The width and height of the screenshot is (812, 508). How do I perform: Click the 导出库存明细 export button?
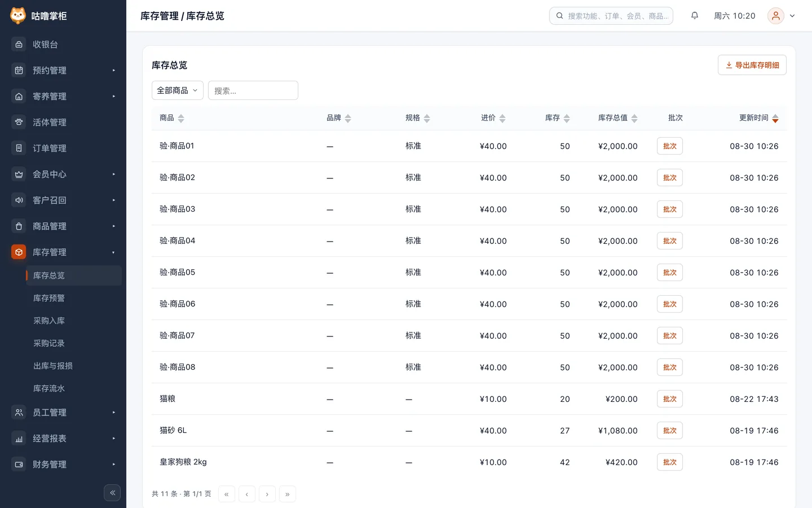[752, 65]
